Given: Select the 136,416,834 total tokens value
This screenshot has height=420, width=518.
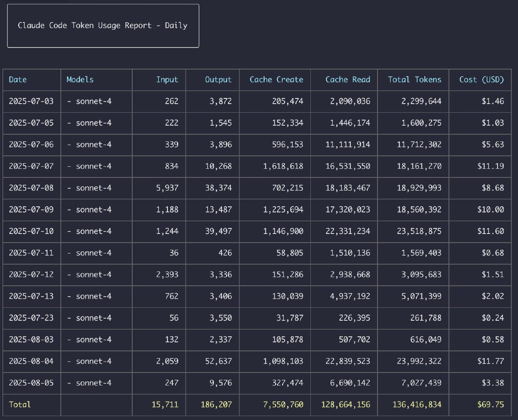Looking at the screenshot, I should (x=417, y=405).
